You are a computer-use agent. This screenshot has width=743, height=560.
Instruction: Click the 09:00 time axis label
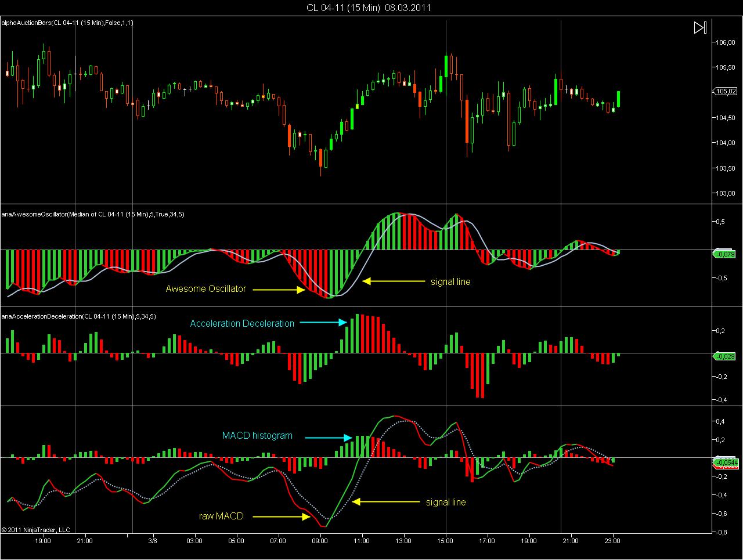[x=320, y=541]
